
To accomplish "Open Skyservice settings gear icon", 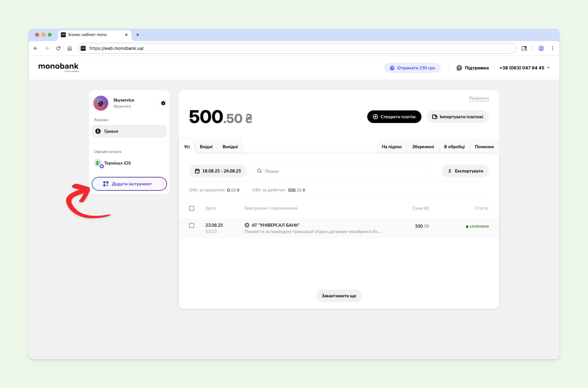I will coord(163,103).
